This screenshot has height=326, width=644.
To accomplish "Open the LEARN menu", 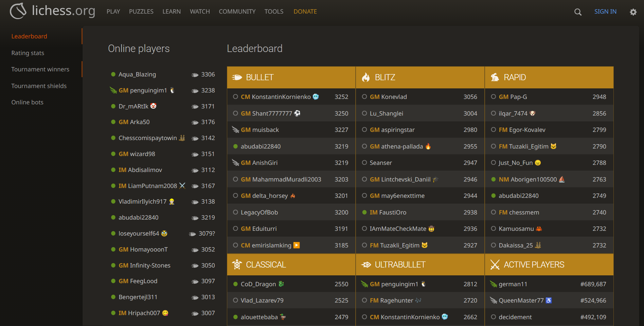I will pos(172,12).
